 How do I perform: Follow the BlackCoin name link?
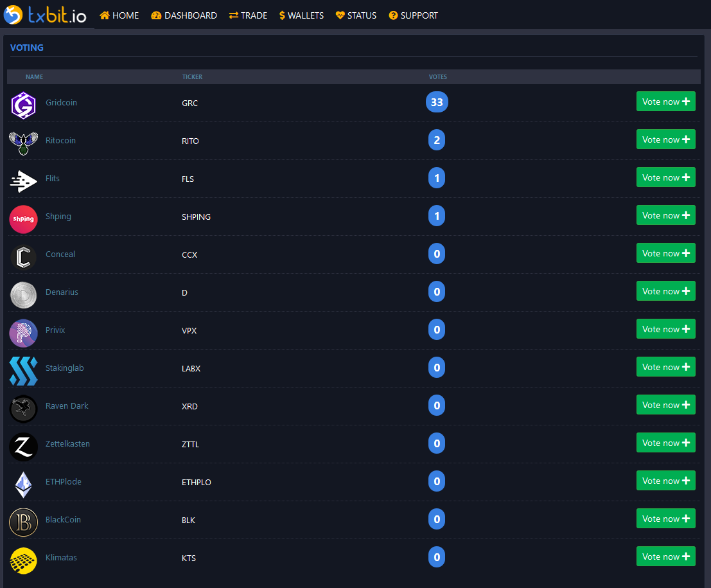63,519
